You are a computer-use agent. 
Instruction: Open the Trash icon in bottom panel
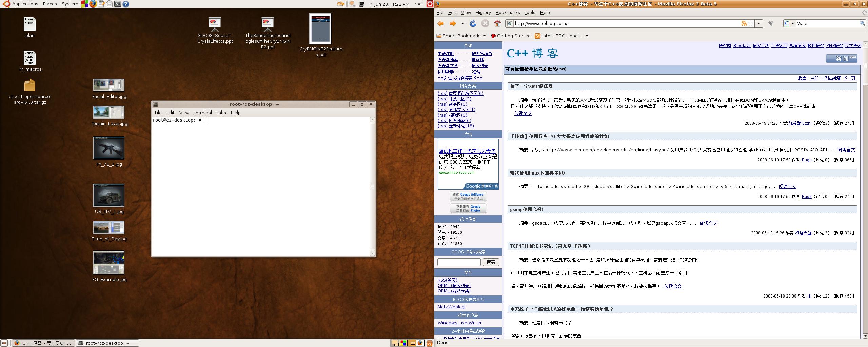pos(430,343)
